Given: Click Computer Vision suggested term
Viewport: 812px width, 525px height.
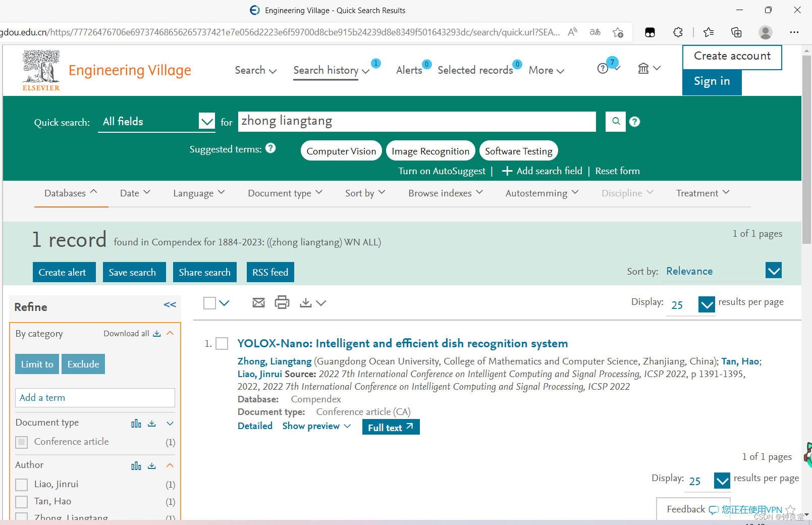Looking at the screenshot, I should [341, 151].
